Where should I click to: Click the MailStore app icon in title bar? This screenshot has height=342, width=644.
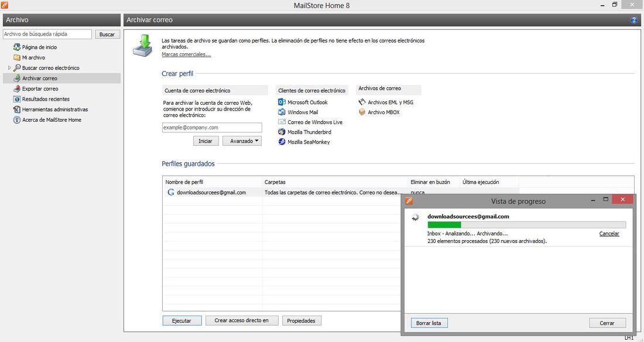5,5
